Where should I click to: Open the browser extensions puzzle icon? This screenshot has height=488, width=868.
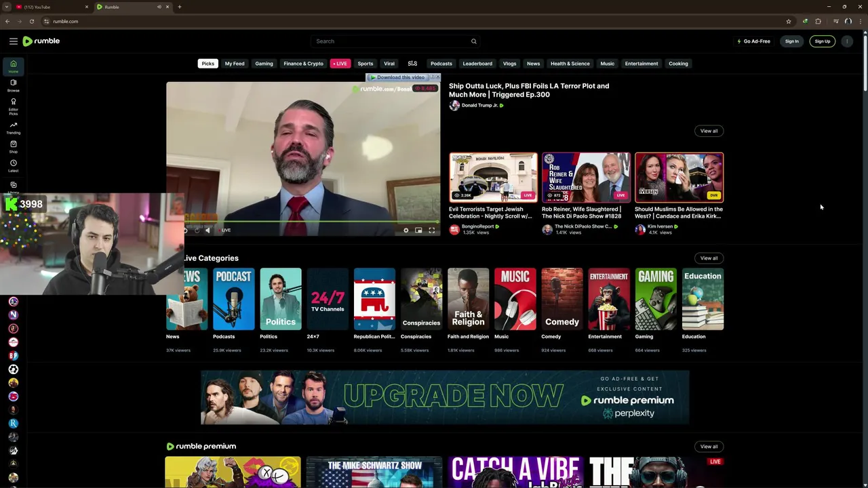[818, 21]
